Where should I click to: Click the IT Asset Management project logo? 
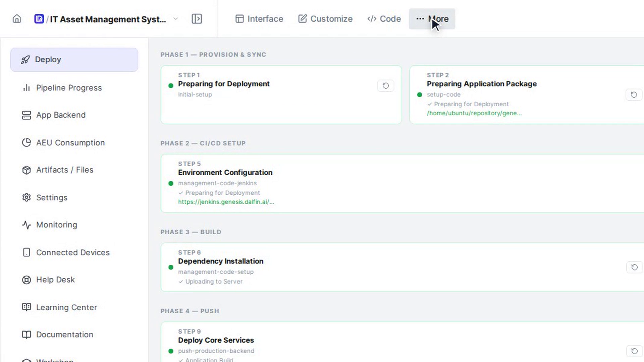point(39,19)
